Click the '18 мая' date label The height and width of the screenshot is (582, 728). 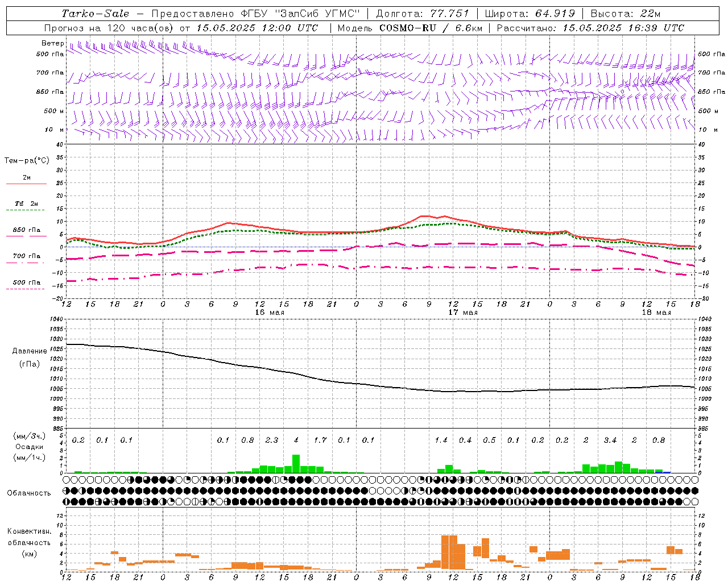pyautogui.click(x=656, y=313)
